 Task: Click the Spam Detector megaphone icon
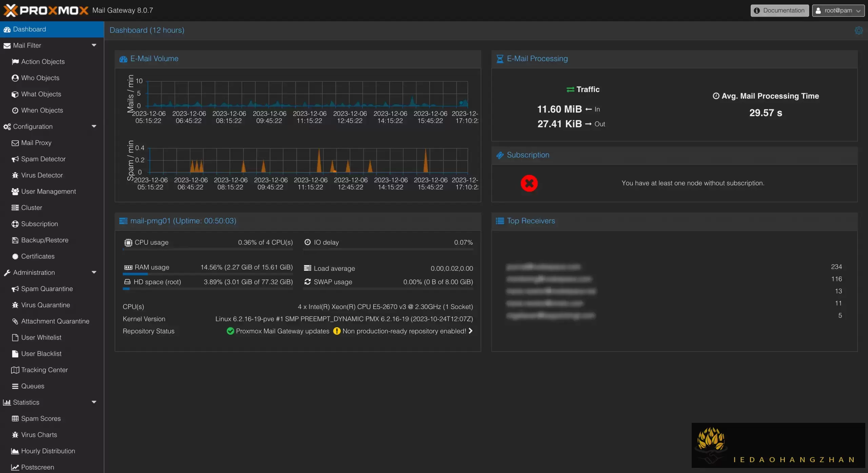pos(15,159)
